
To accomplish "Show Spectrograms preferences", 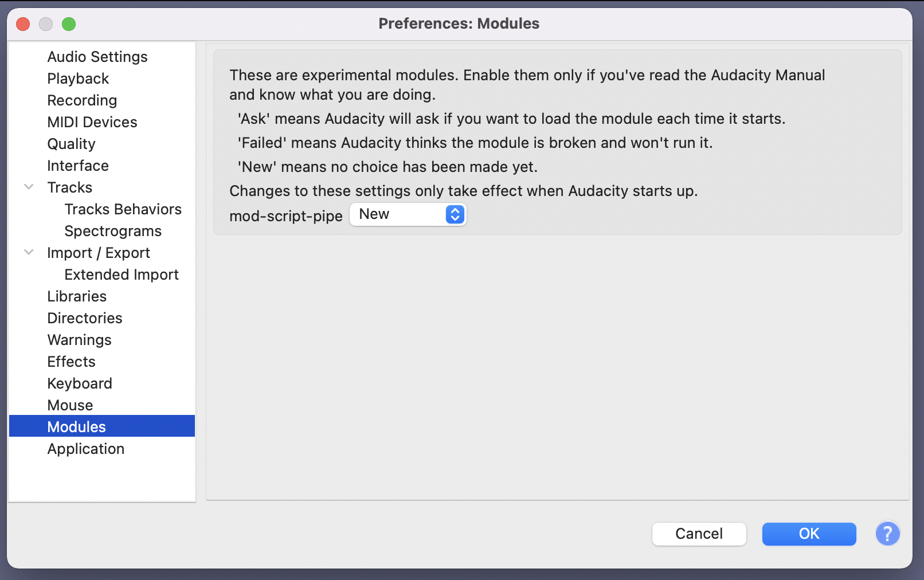I will tap(113, 231).
